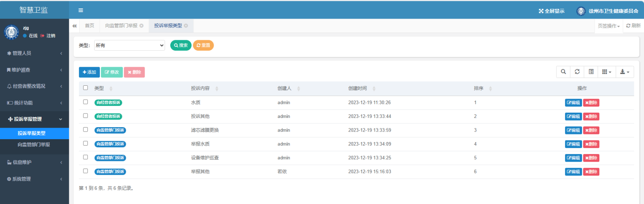This screenshot has height=204, width=644.
Task: Sort by the 投诉内容 column
Action: pyautogui.click(x=217, y=89)
